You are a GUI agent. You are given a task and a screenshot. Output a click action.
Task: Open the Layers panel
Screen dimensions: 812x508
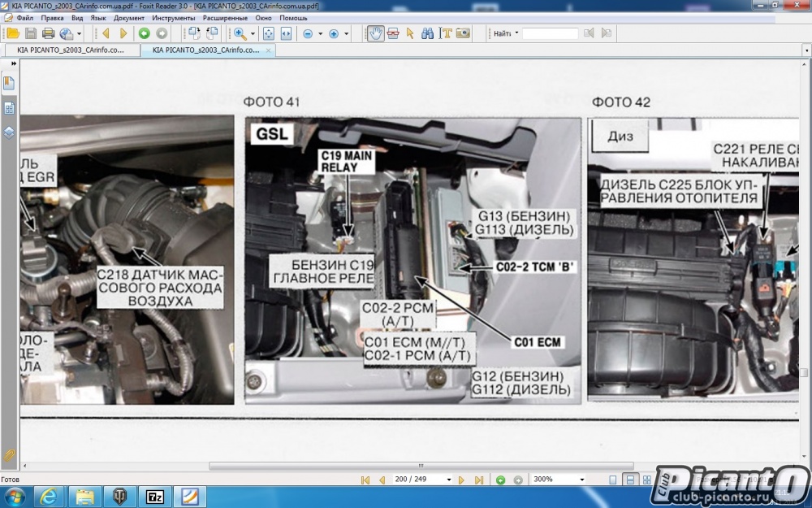click(9, 132)
